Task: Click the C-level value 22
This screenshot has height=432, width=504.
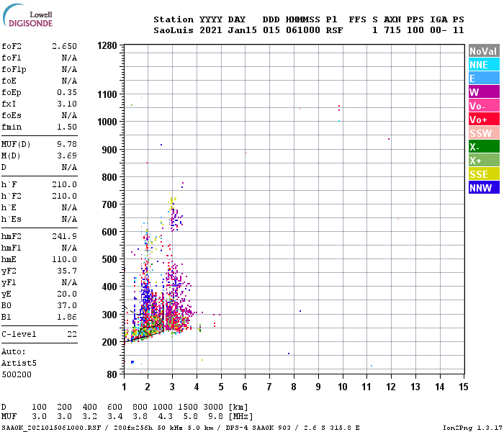Action: [x=72, y=334]
